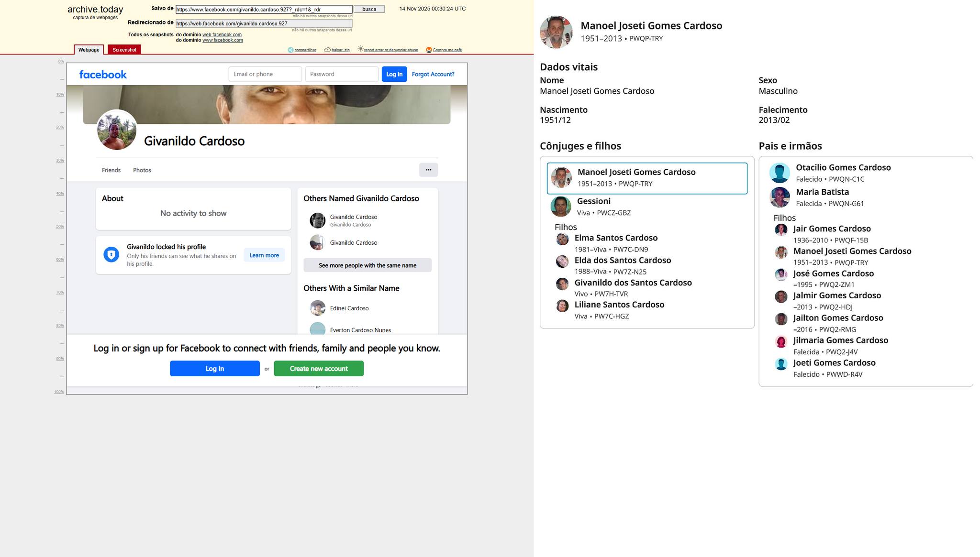Switch to the Screenshot tab
Viewport: 980px width, 557px height.
(x=124, y=50)
